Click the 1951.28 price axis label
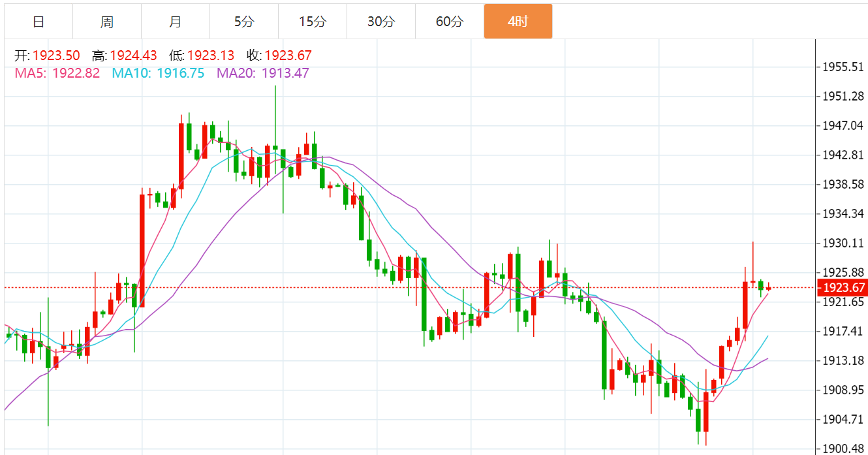 tap(843, 97)
